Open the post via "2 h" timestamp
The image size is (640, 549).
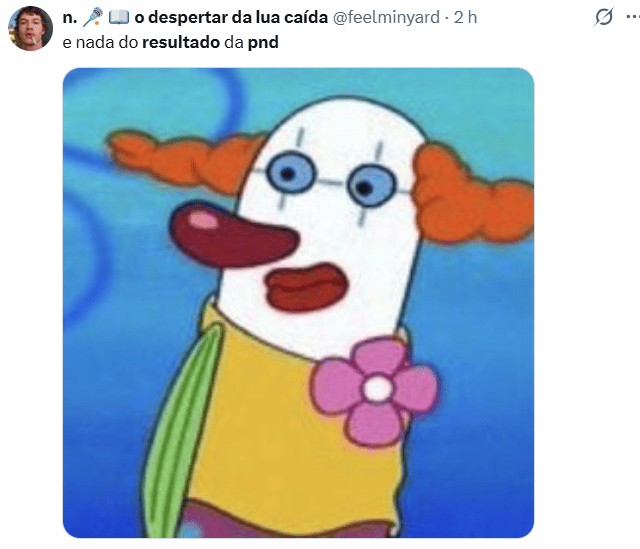[465, 18]
